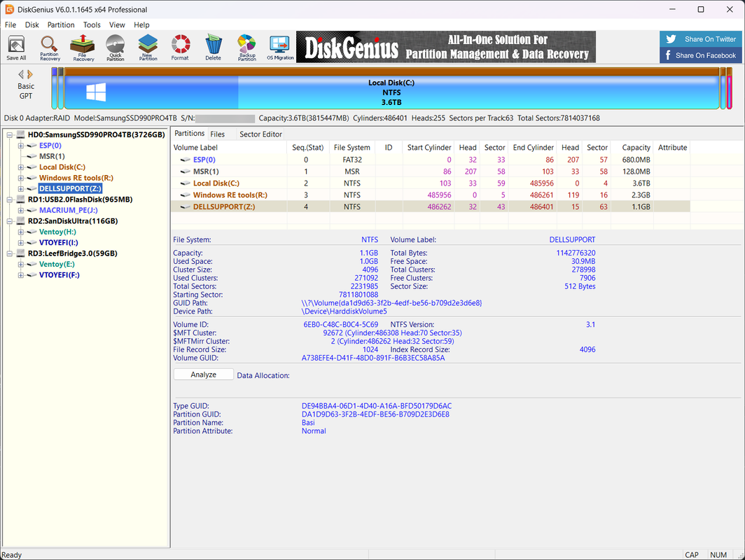Click the Save All toolbar icon
745x560 pixels.
pos(16,48)
